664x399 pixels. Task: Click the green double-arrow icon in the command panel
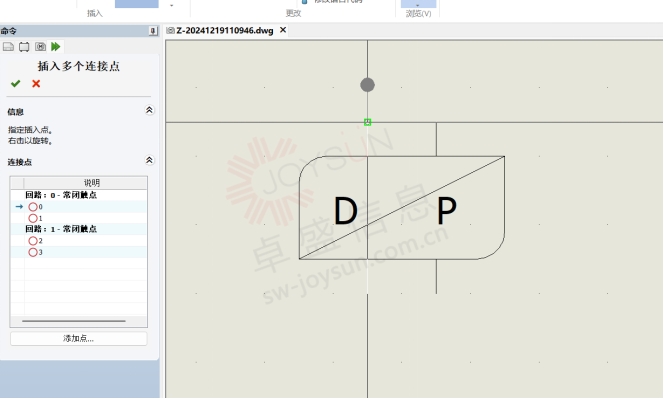(55, 47)
